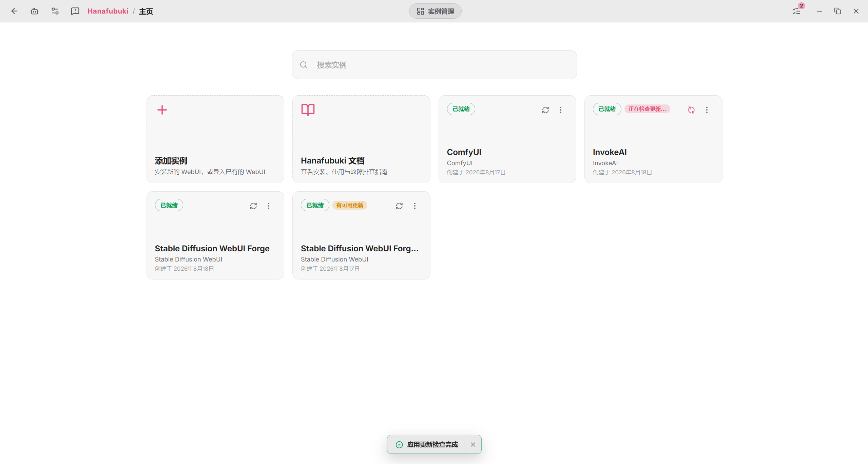
Task: Click 安装新的 WebUI description text
Action: (210, 172)
